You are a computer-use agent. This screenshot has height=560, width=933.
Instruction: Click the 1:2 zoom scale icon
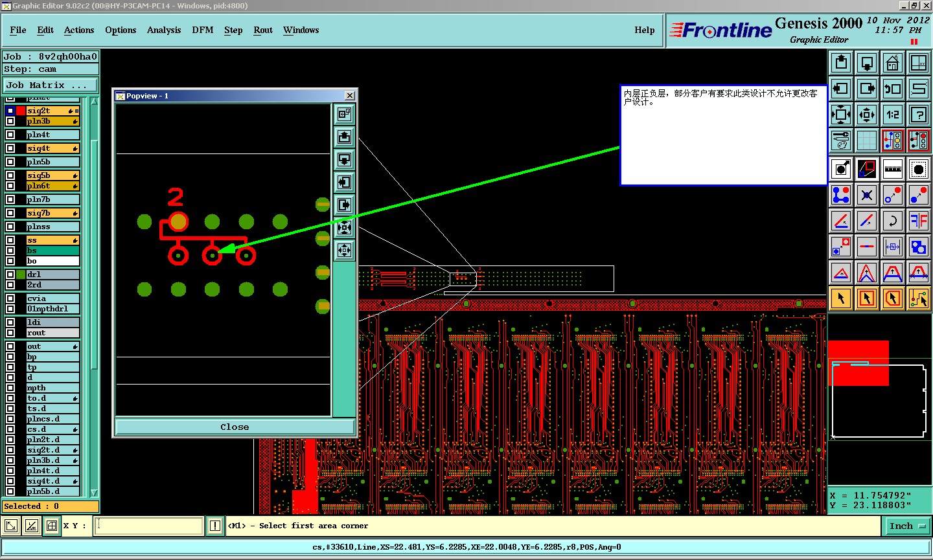click(893, 115)
